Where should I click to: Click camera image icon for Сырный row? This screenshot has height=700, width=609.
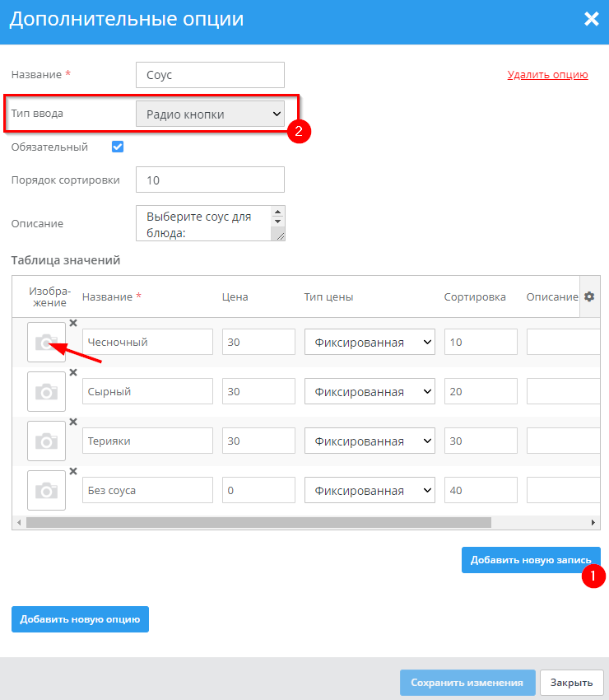(x=47, y=391)
